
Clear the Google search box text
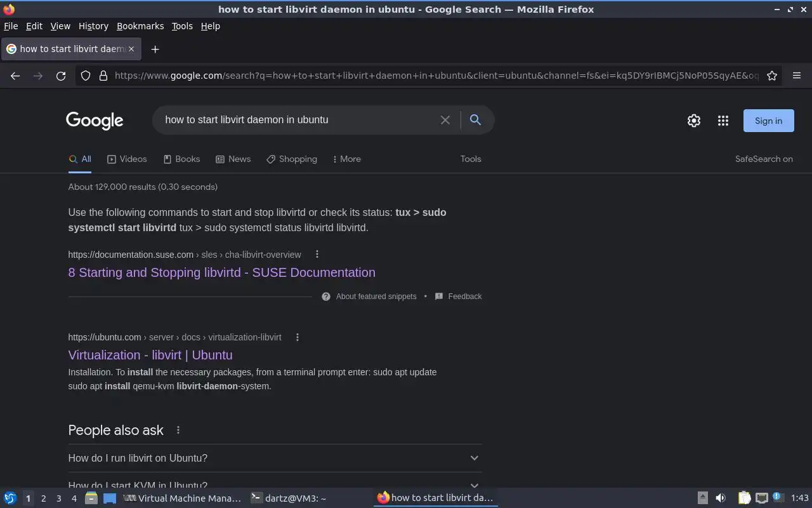(445, 120)
